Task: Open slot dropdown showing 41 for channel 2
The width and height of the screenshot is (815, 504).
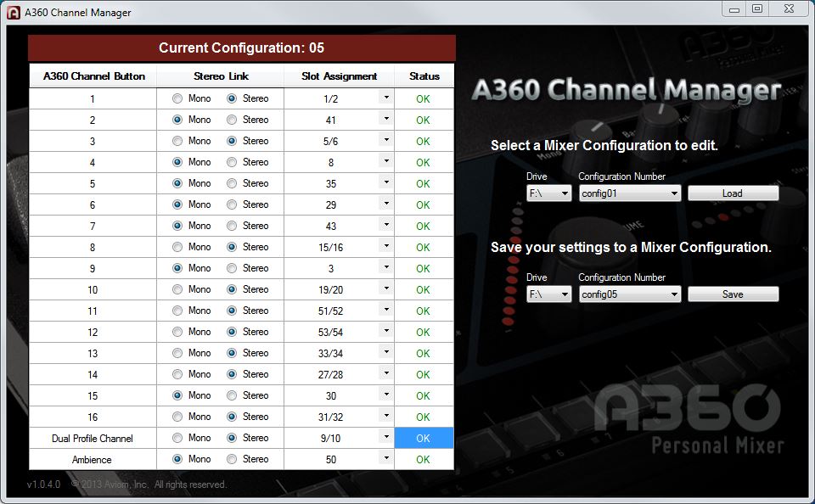Action: 385,119
